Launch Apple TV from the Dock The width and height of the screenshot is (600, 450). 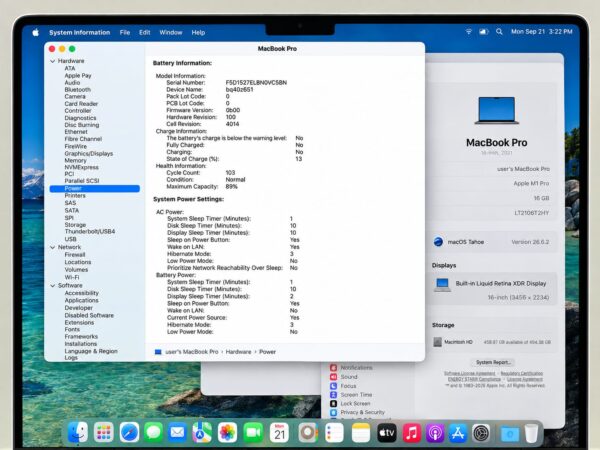(387, 433)
